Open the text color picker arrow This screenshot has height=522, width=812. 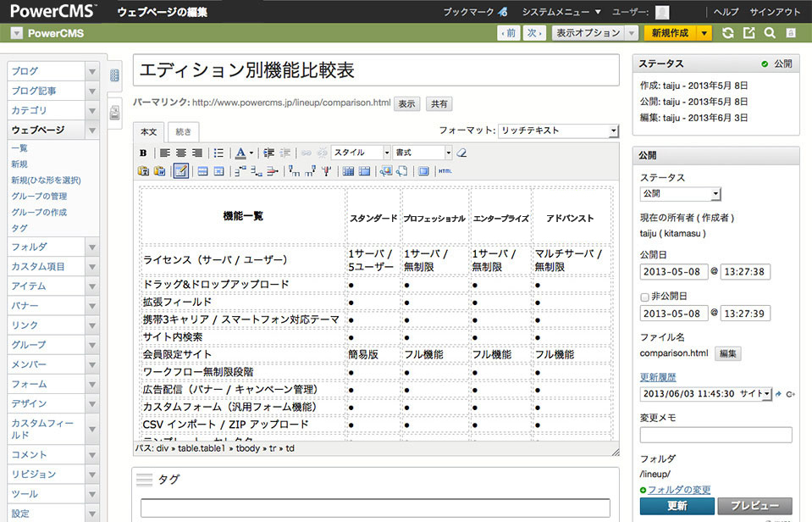251,153
